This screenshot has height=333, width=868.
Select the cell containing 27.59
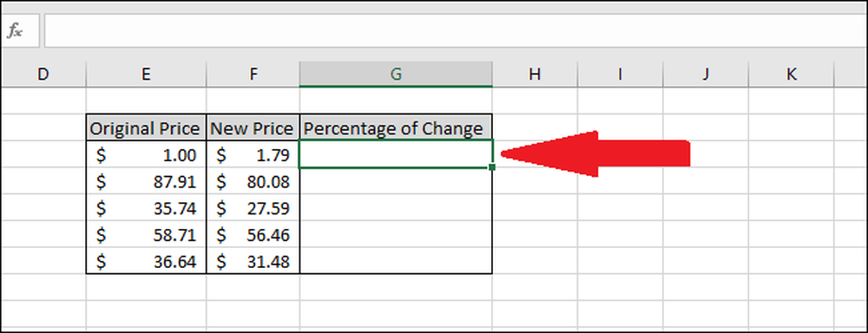click(x=253, y=207)
